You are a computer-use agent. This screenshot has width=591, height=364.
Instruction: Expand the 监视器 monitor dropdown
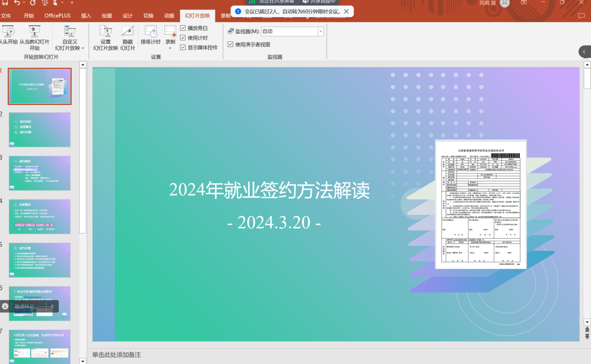320,31
